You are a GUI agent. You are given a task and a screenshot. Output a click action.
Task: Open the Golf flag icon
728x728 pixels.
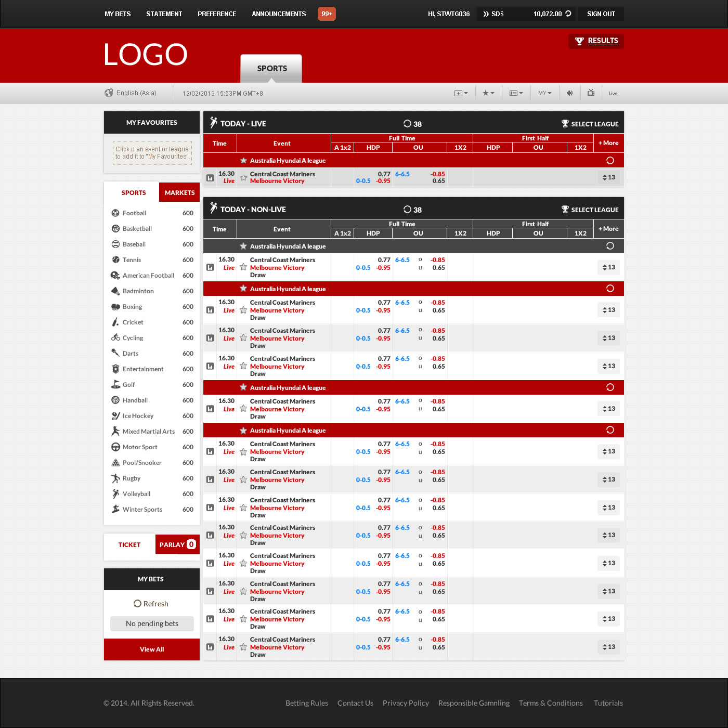[115, 385]
